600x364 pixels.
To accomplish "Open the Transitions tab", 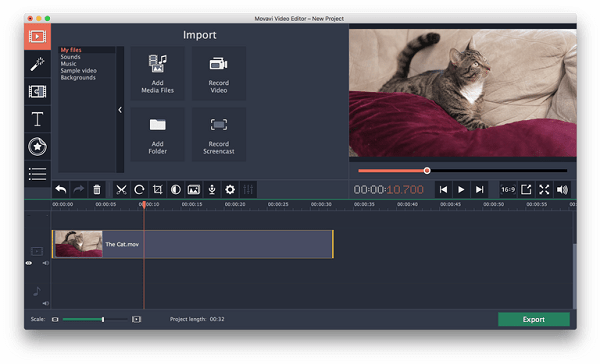I will click(38, 91).
